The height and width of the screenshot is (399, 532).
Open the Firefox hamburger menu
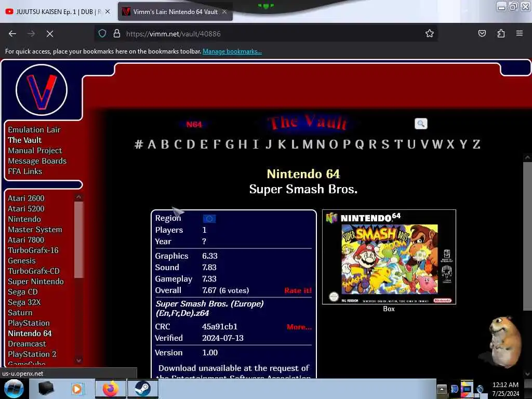[520, 33]
